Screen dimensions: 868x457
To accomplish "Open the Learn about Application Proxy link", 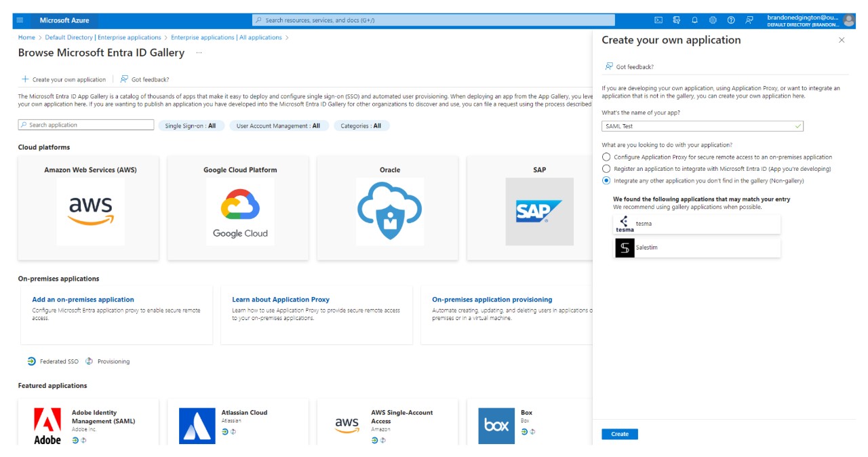I will pyautogui.click(x=281, y=300).
